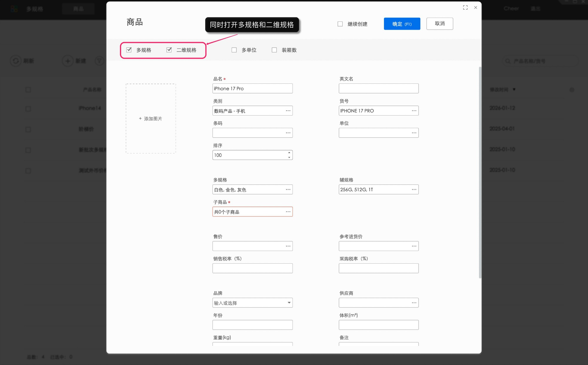Check the 继续创建 option
Image resolution: width=588 pixels, height=365 pixels.
pos(340,24)
